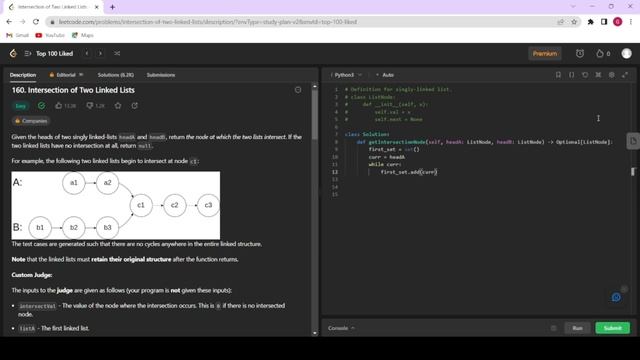Click the Chrome profile avatar
This screenshot has height=360, width=640.
[x=618, y=22]
